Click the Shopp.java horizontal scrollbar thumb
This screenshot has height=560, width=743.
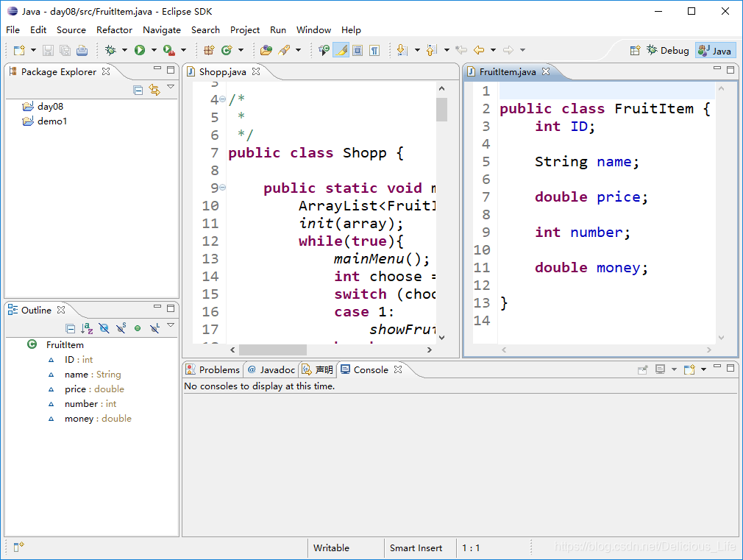tap(273, 350)
